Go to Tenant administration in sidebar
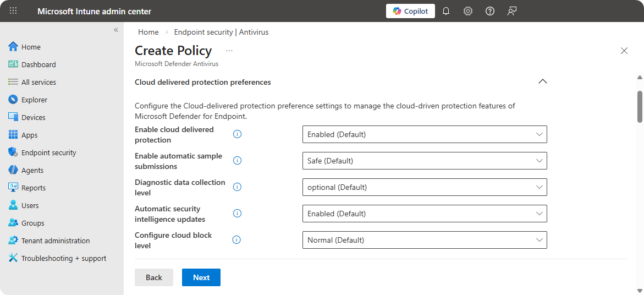Image resolution: width=644 pixels, height=295 pixels. pos(55,241)
